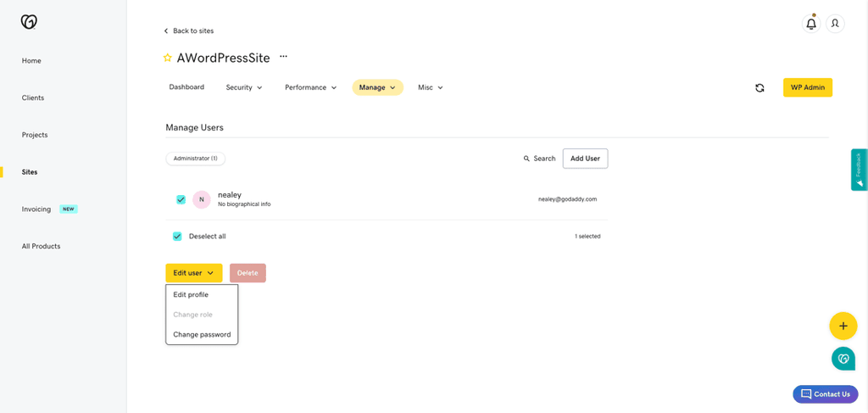Click the yellow plus floating button
Image resolution: width=868 pixels, height=413 pixels.
tap(843, 326)
